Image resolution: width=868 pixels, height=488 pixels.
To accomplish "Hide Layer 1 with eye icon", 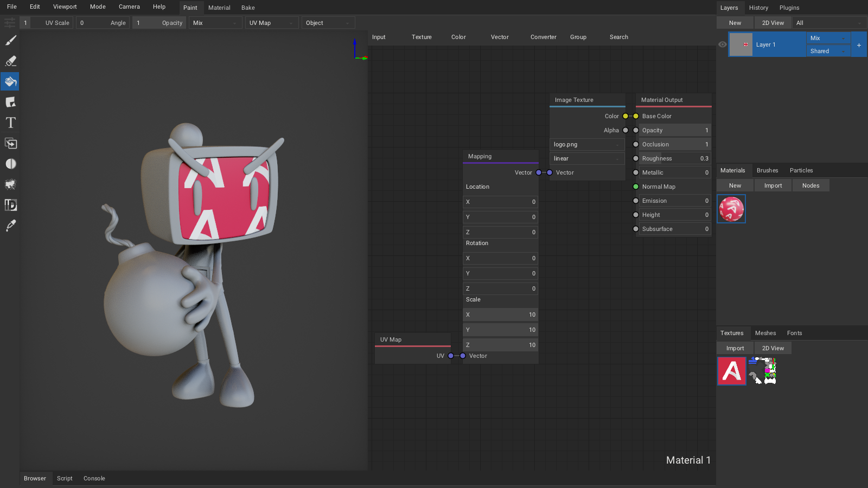I will point(723,44).
